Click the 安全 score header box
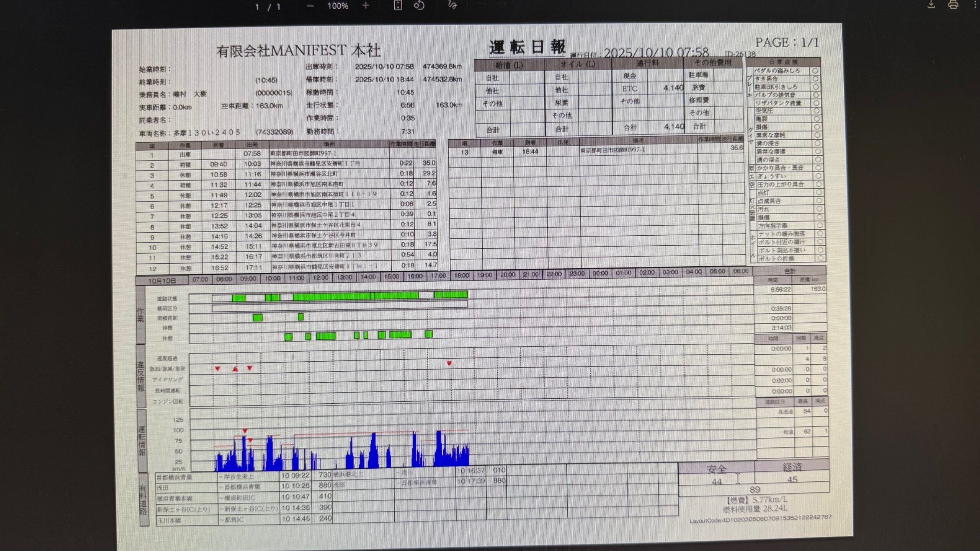The image size is (980, 551). (x=716, y=468)
